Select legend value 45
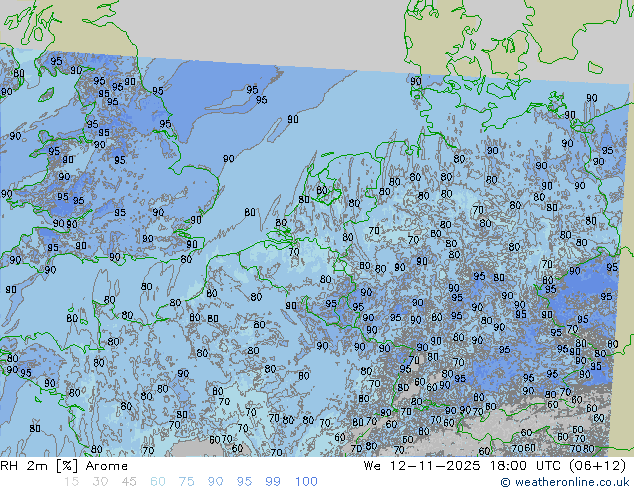634x490 pixels. [x=129, y=482]
